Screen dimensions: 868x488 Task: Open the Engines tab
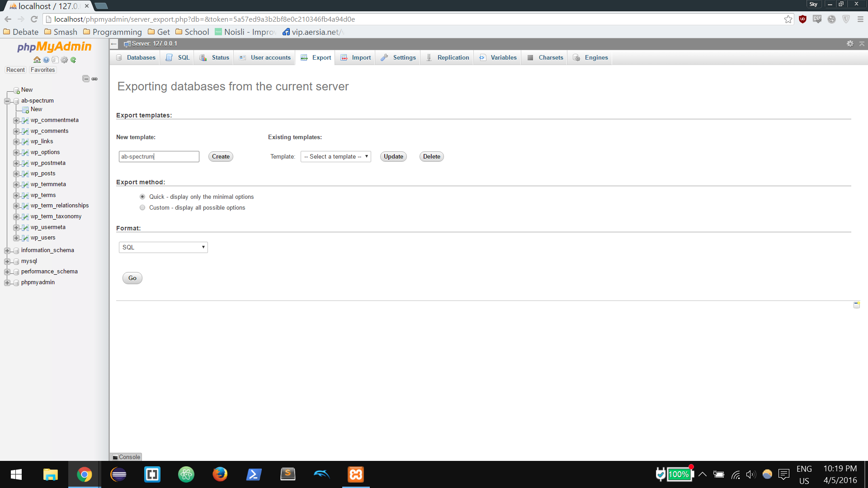591,57
